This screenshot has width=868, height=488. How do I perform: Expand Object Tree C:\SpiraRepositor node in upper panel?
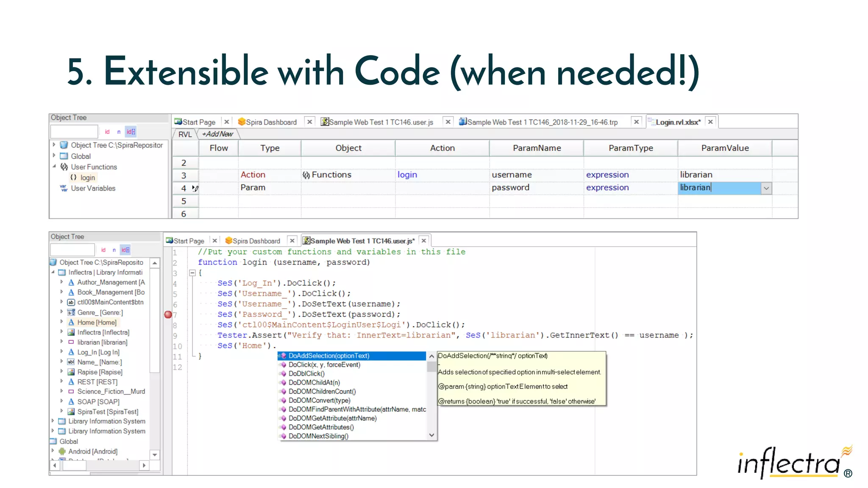point(54,145)
